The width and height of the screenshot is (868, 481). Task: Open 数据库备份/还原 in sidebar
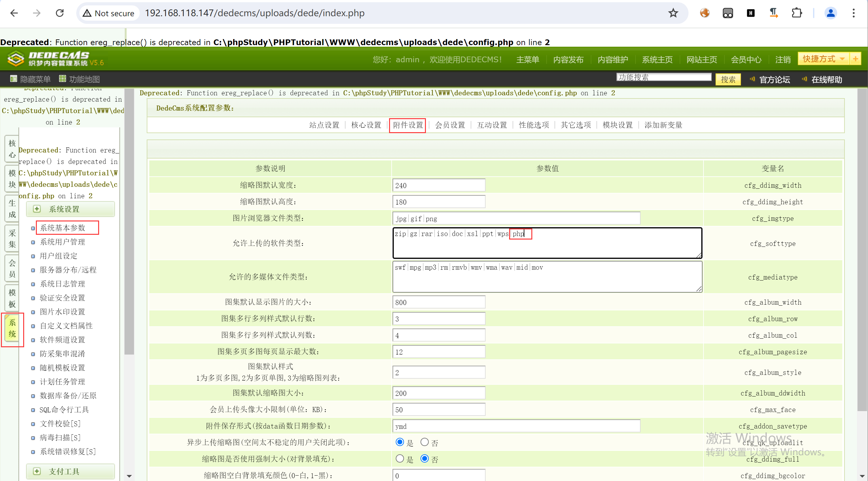68,396
